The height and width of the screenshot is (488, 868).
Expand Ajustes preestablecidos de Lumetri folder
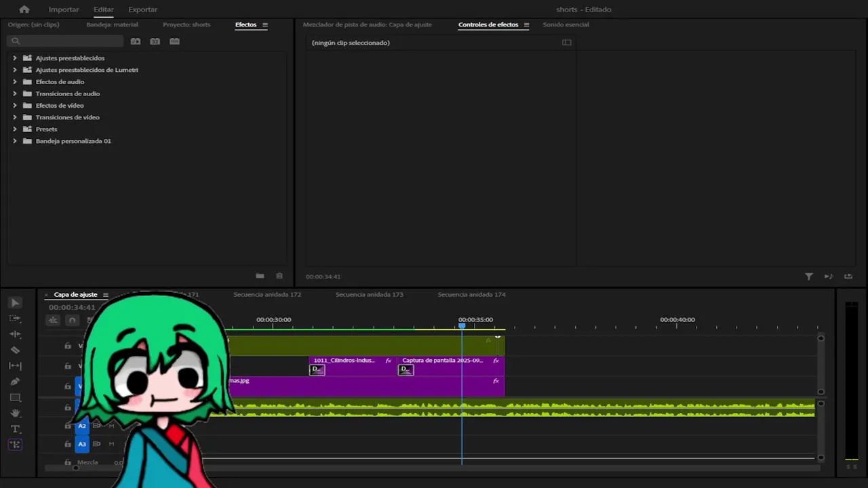pos(15,70)
